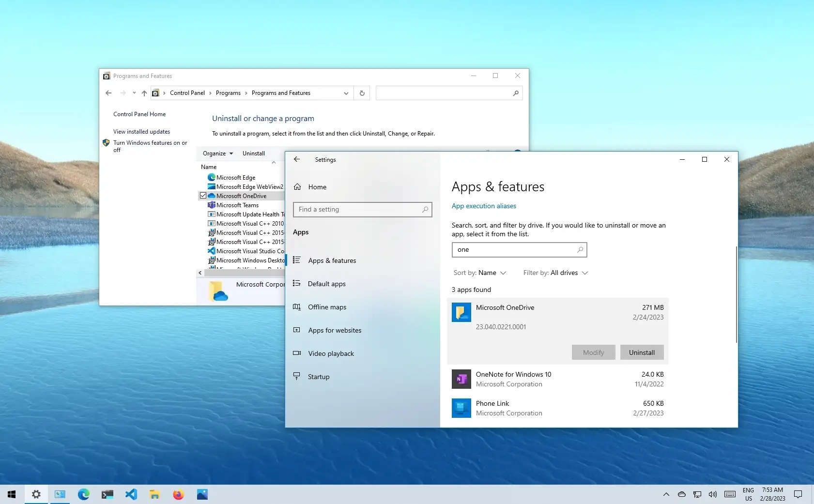
Task: Open the Filter by All drives dropdown
Action: 555,273
